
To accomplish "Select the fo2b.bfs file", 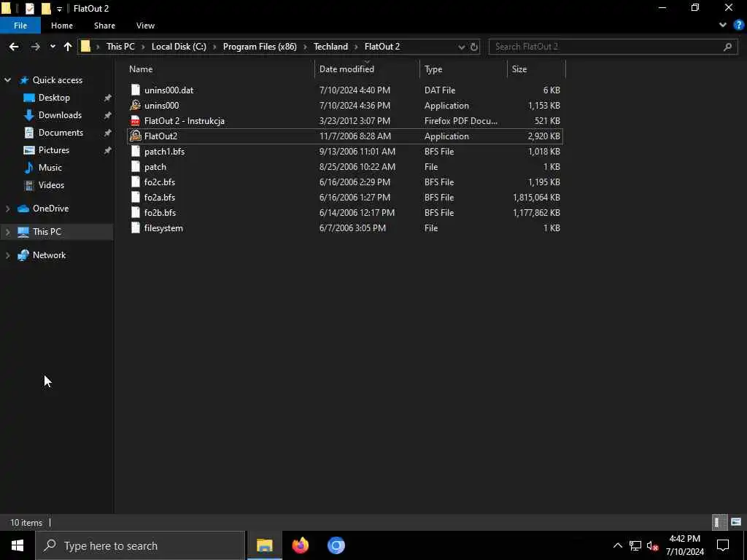I will click(160, 212).
